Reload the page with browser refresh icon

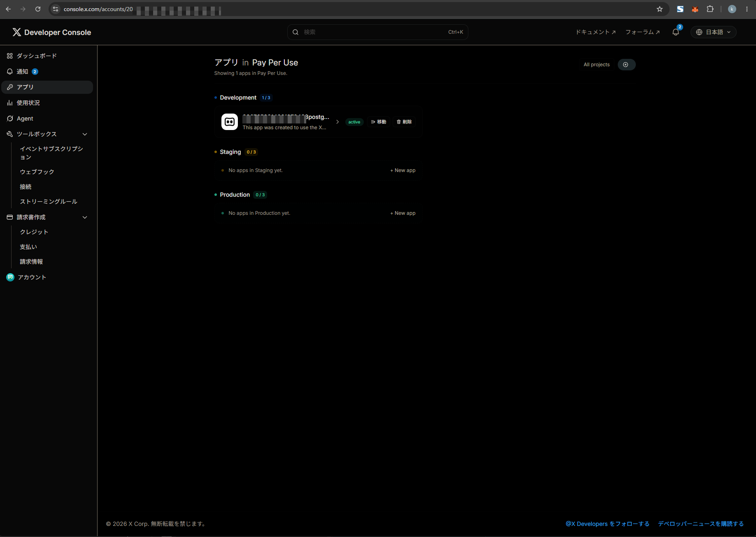[38, 9]
